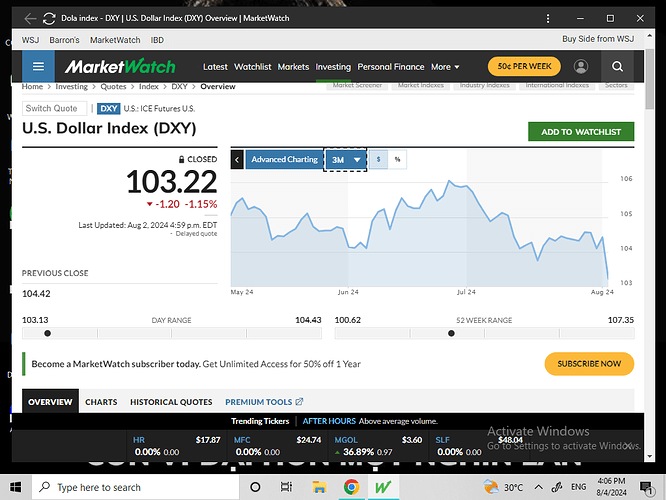
Task: Click the MarketWatch logo
Action: click(120, 67)
